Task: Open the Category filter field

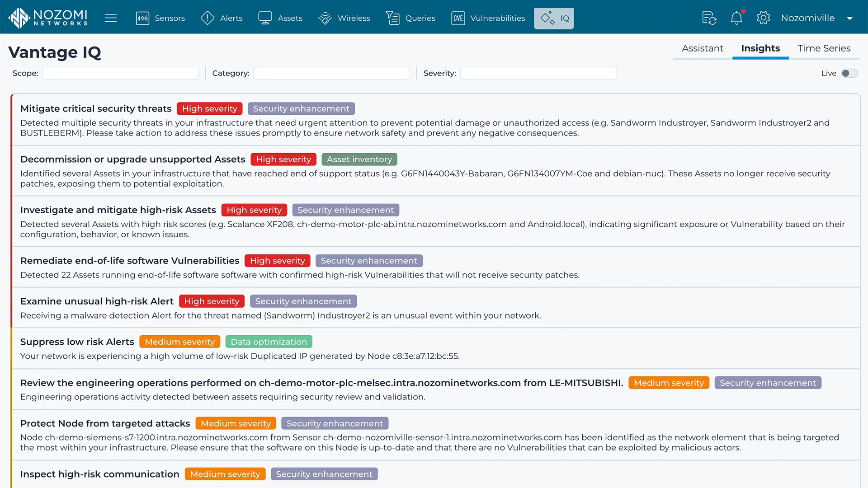Action: 331,73
